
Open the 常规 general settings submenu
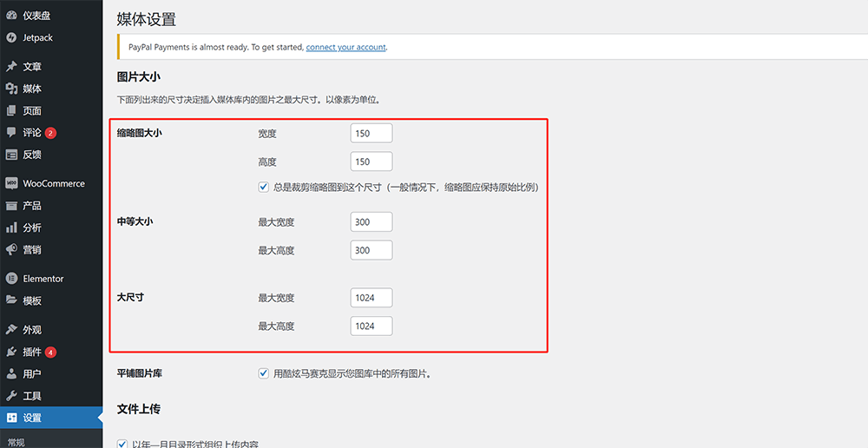tap(16, 443)
